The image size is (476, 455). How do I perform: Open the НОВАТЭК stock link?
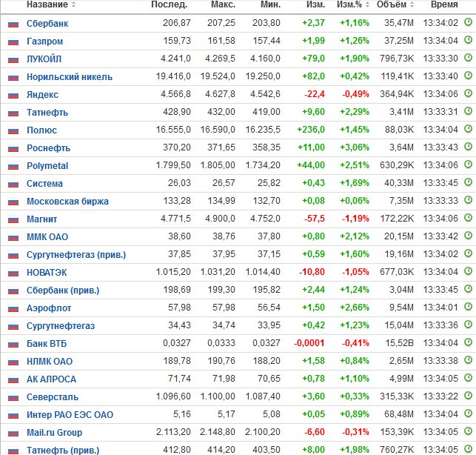(47, 272)
